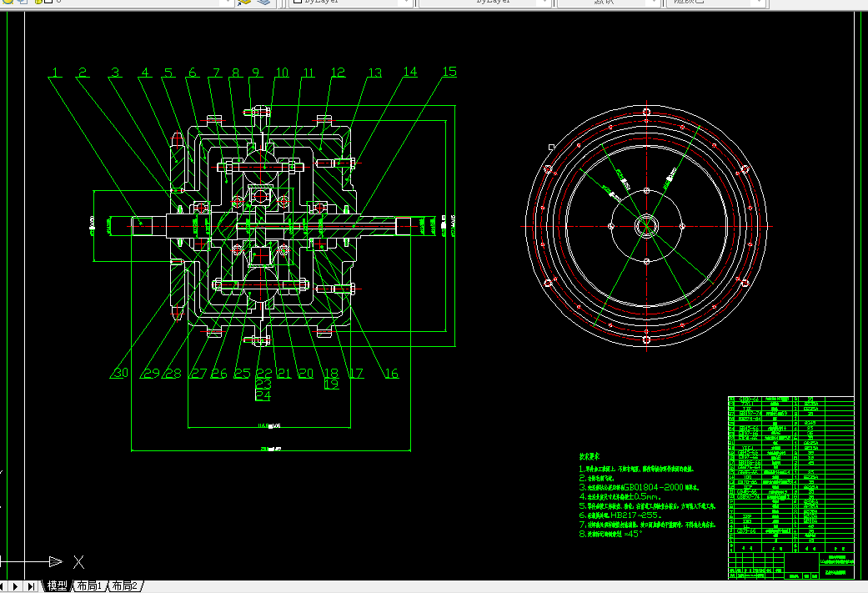Select part balloon number 28

tap(173, 373)
